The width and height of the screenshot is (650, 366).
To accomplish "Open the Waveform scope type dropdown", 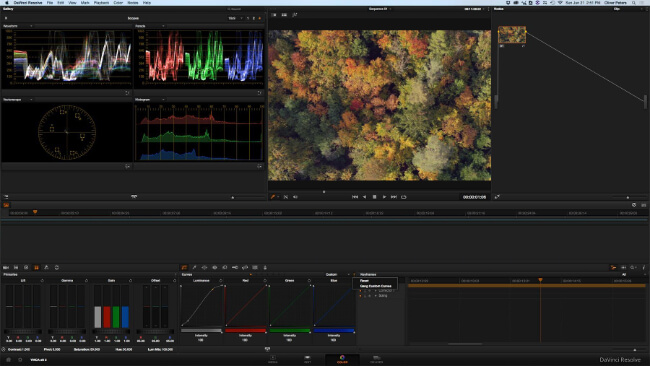I will [x=18, y=26].
